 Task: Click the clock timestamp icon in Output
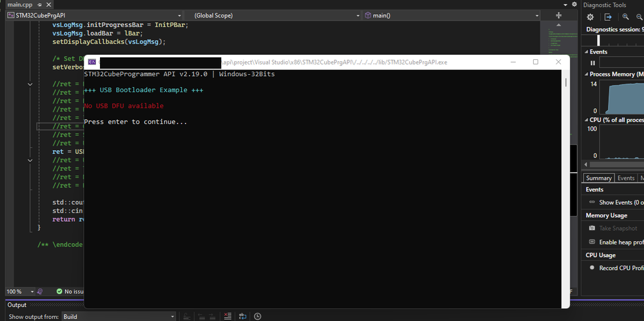(x=257, y=316)
